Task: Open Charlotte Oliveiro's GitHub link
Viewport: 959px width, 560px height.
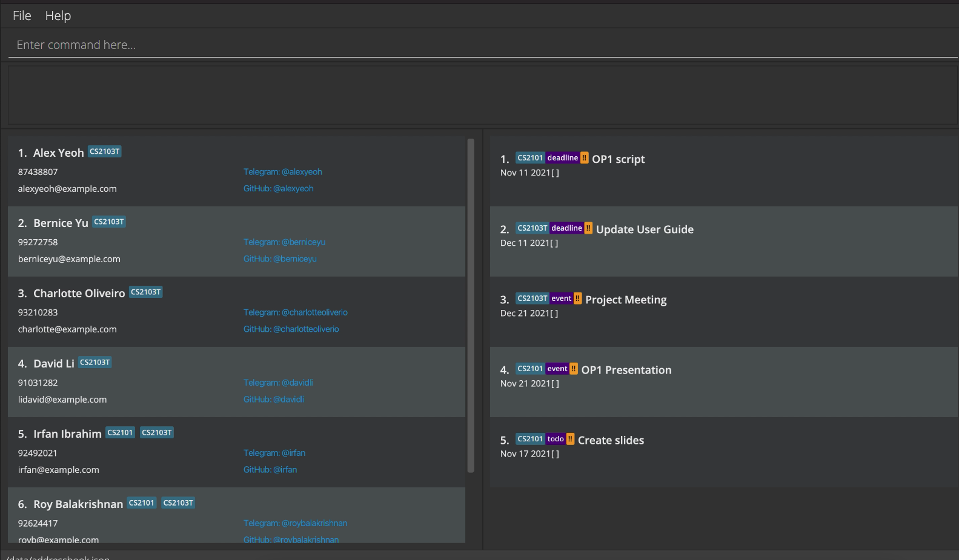Action: coord(291,329)
